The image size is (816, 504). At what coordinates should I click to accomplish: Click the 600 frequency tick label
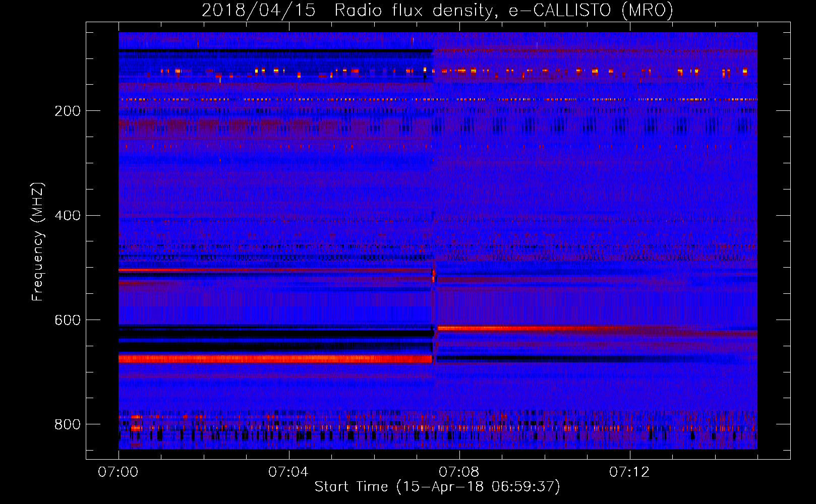(68, 321)
